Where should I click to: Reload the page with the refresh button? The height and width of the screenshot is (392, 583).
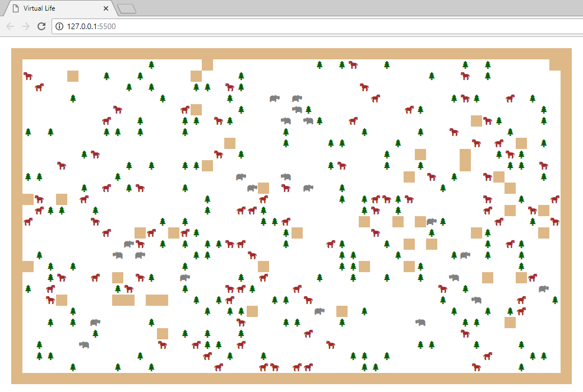coord(41,26)
